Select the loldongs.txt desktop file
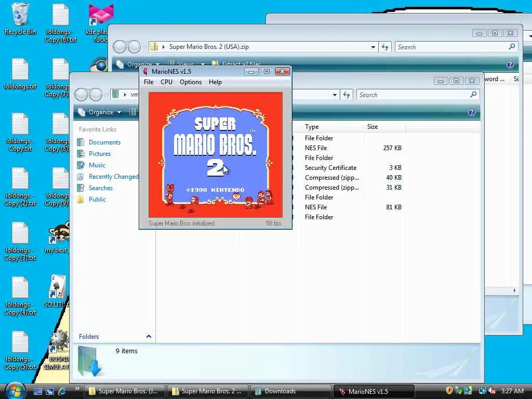The height and width of the screenshot is (399, 532). pos(20,74)
